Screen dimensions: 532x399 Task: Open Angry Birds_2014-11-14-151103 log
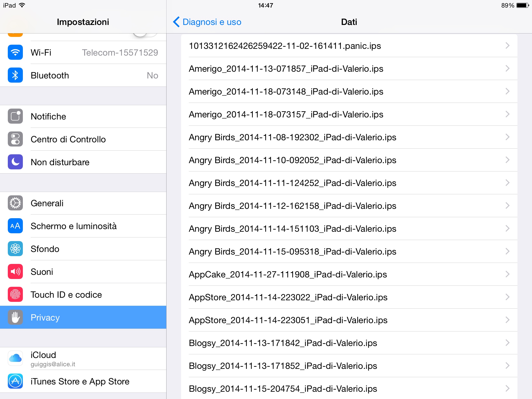[x=349, y=229]
